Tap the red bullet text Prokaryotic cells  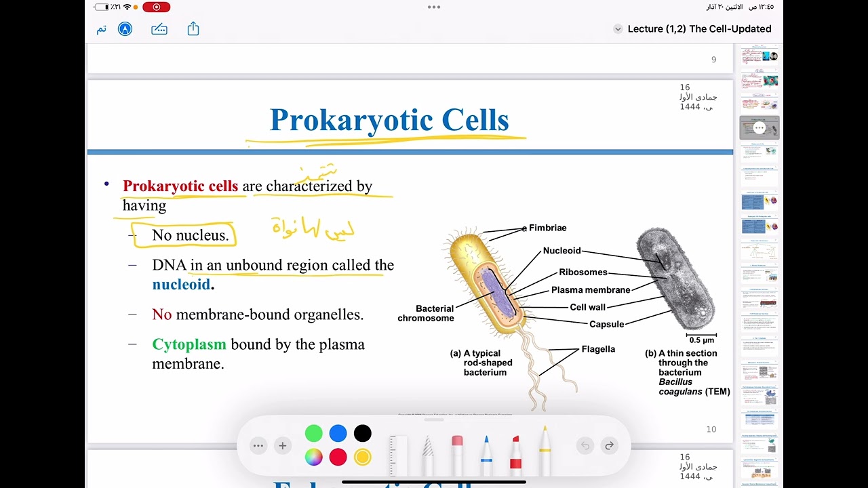point(180,186)
